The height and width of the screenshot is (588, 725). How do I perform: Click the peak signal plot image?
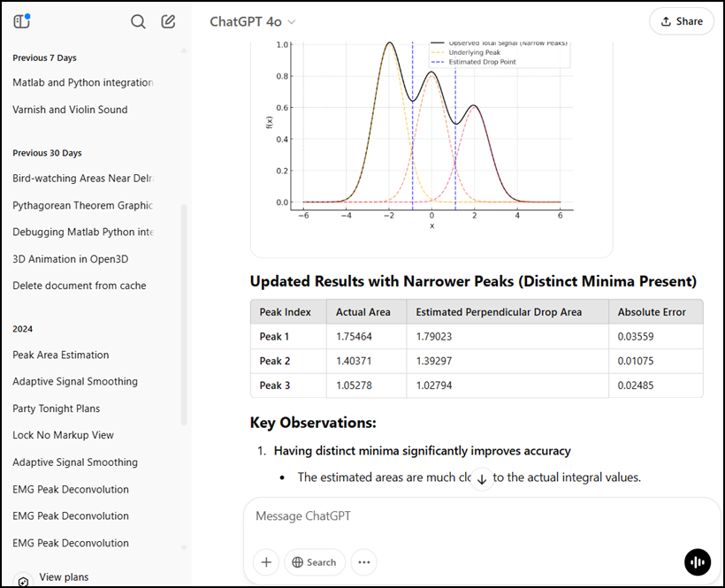point(431,133)
